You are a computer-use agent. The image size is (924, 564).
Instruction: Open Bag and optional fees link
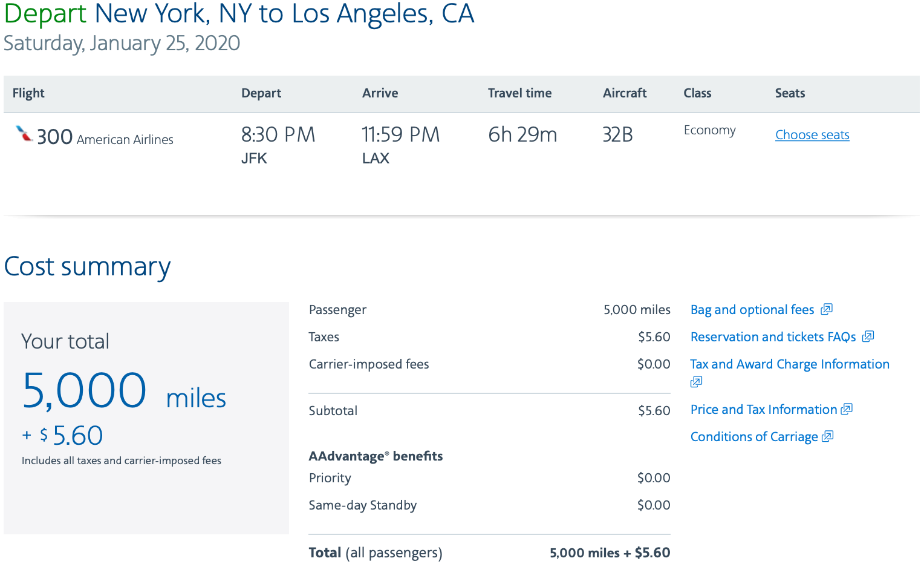coord(752,310)
